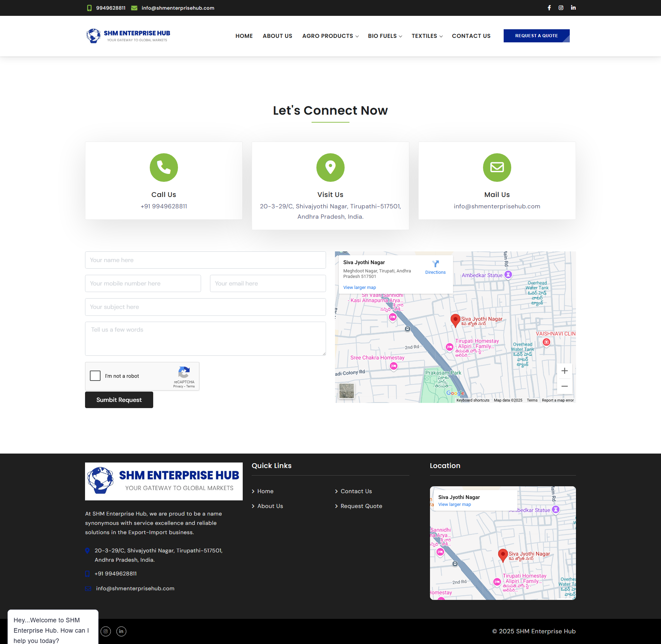
Task: Switch to the satellite map layer thumbnail
Action: [x=347, y=391]
